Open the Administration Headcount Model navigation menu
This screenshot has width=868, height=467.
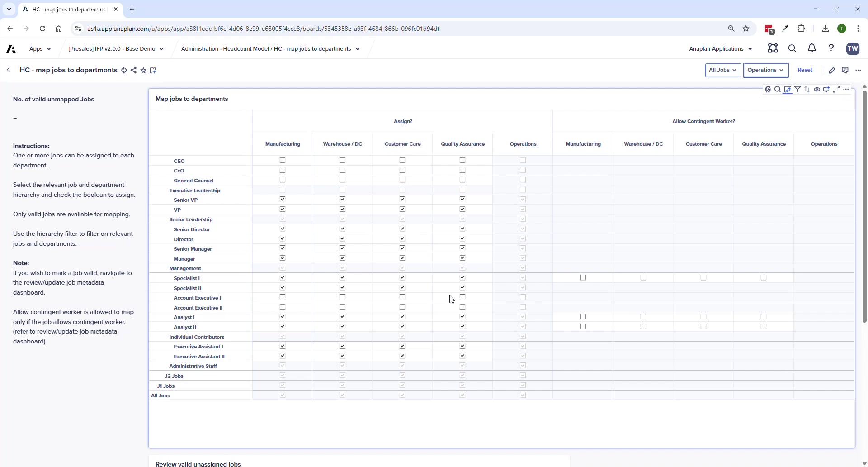coord(270,48)
